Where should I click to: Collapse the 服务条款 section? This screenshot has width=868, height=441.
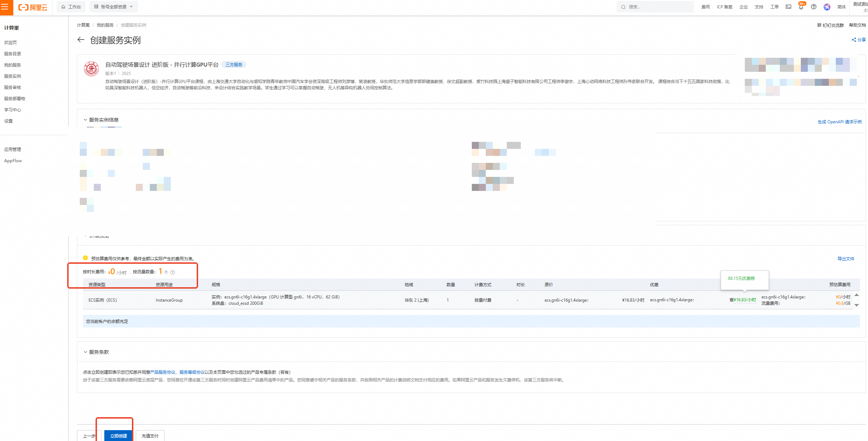85,352
